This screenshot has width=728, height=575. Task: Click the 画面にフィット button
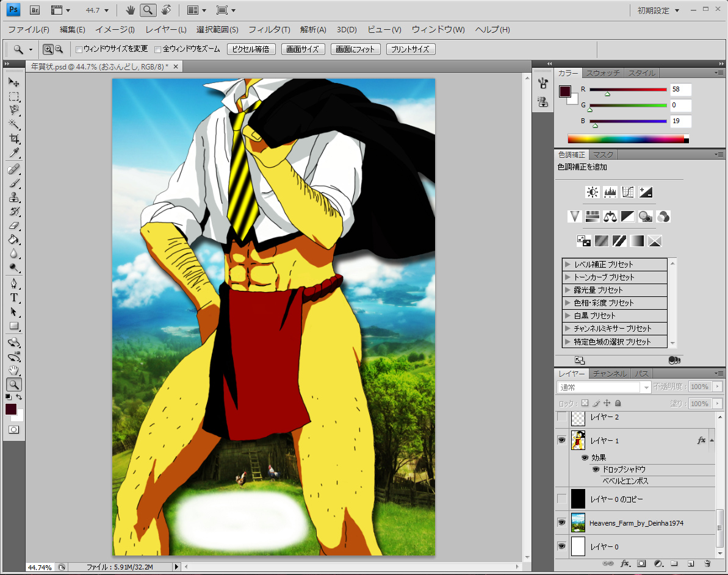coord(356,49)
